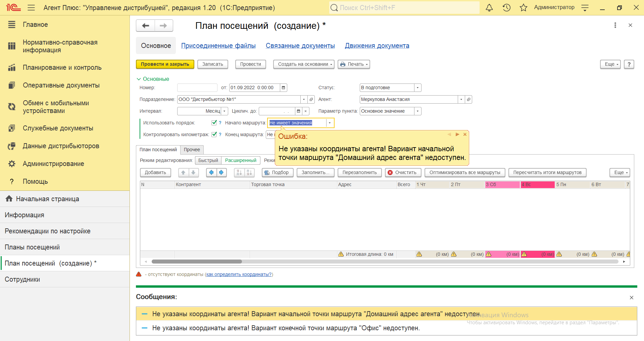Open plan table Еще menu
644x341 pixels.
click(620, 172)
